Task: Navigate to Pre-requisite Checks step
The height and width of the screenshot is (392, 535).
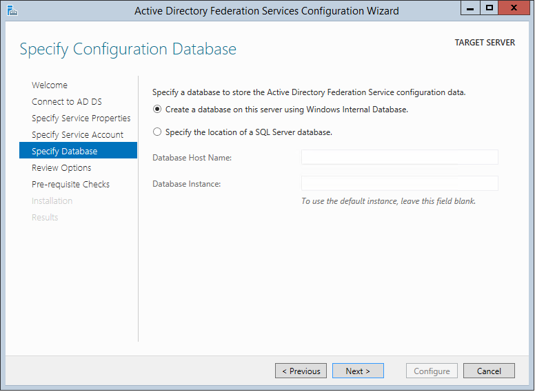Action: pyautogui.click(x=70, y=185)
